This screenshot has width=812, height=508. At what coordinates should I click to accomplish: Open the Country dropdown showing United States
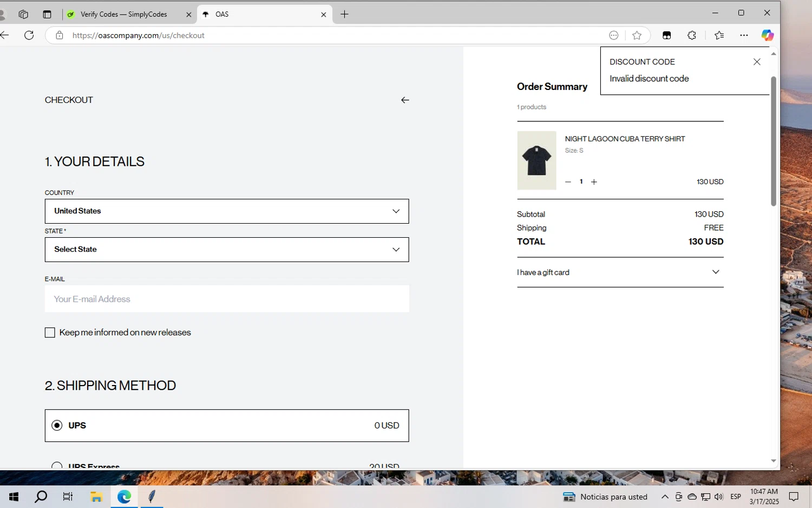(x=227, y=211)
